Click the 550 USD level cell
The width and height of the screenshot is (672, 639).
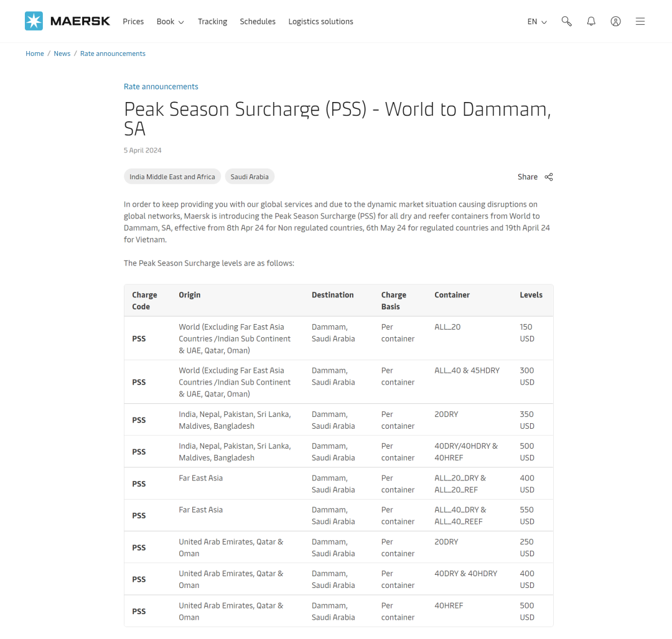pos(527,516)
